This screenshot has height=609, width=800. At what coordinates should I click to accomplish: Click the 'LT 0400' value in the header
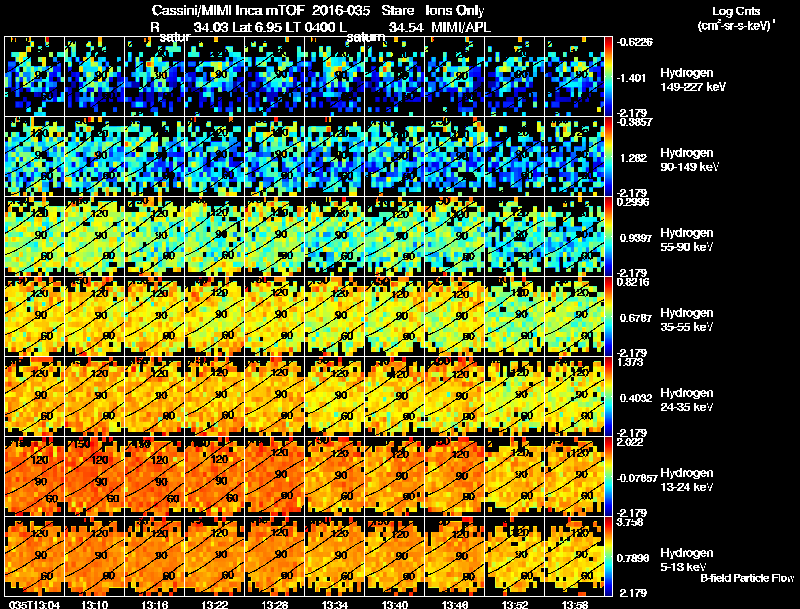314,28
